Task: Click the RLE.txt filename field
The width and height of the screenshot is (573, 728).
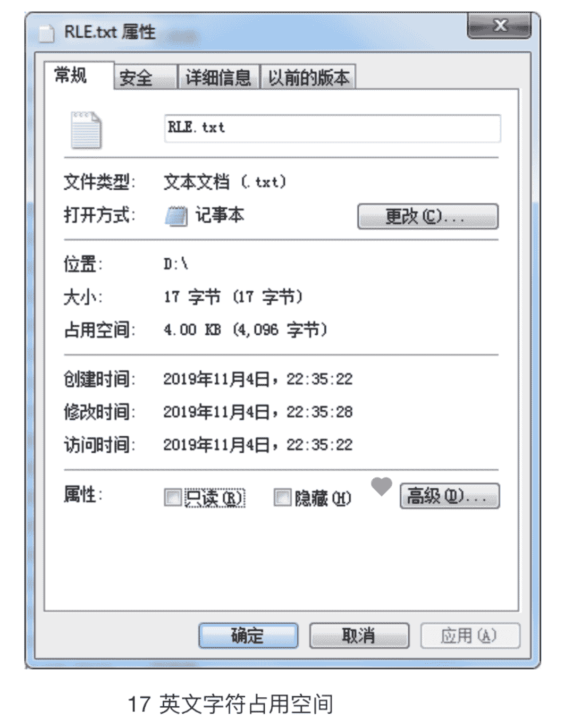Action: tap(333, 128)
